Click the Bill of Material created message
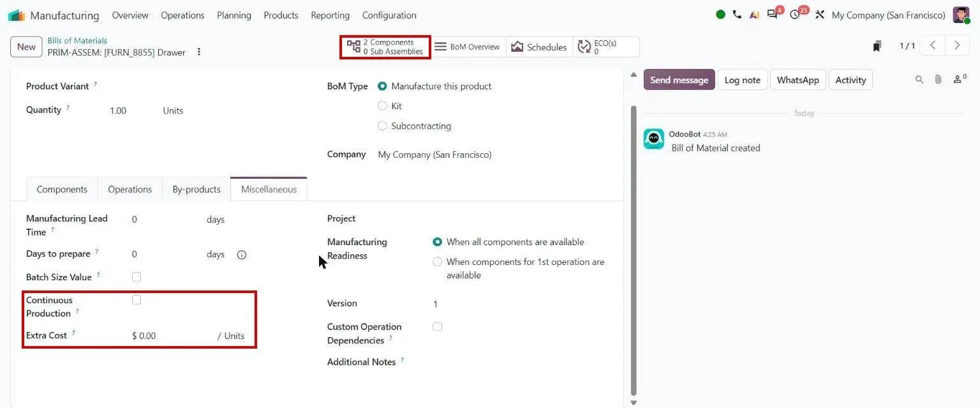The height and width of the screenshot is (408, 980). pyautogui.click(x=715, y=148)
